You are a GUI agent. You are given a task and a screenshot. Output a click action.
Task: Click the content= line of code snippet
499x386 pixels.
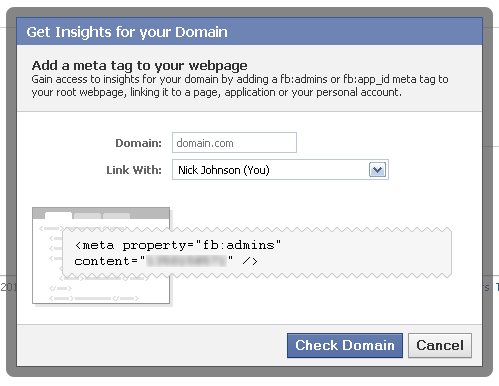(x=166, y=261)
